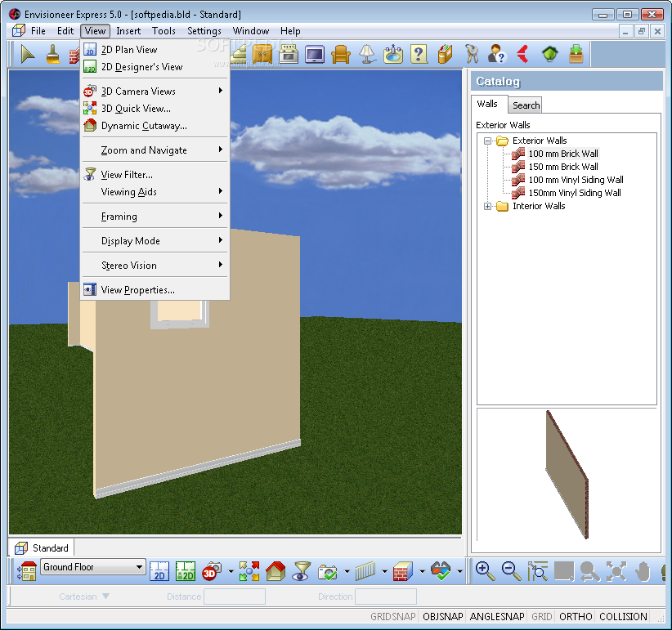Click the keys icon in top toolbar
Screen dimensions: 672x630
tap(472, 55)
